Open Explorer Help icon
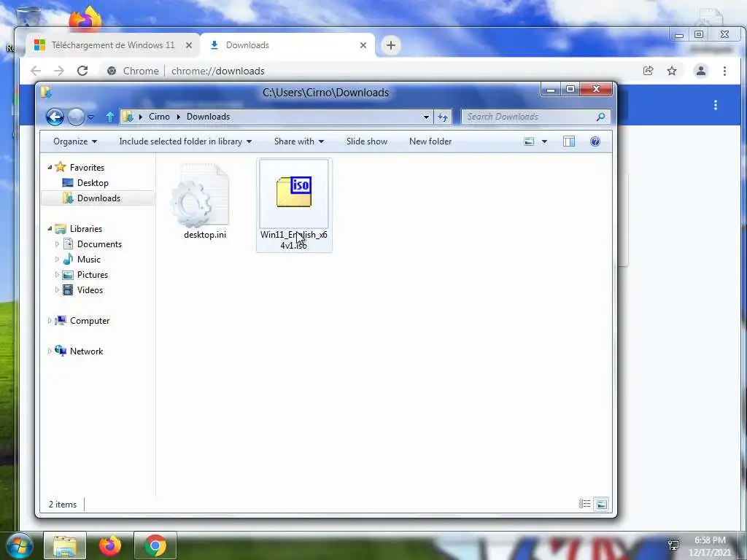Viewport: 747px width, 560px height. pos(595,141)
